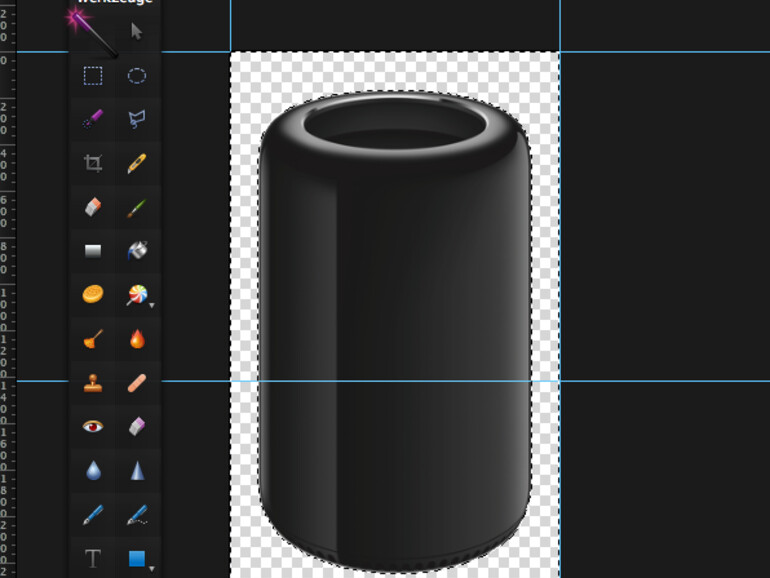770x578 pixels.
Task: Open the lollipop tool's dropdown arrow
Action: pyautogui.click(x=152, y=305)
